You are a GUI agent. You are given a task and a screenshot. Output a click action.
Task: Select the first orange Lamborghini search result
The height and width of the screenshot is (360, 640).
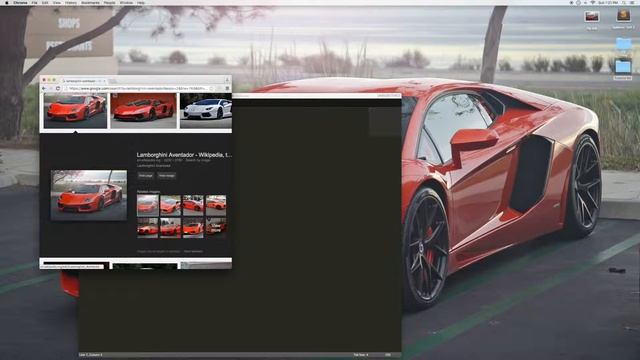point(76,111)
